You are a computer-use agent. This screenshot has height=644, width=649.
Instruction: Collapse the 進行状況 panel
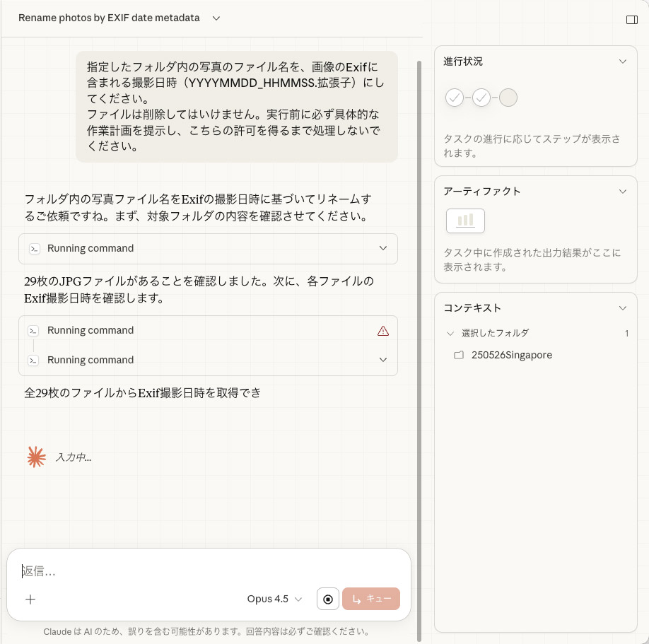(623, 62)
